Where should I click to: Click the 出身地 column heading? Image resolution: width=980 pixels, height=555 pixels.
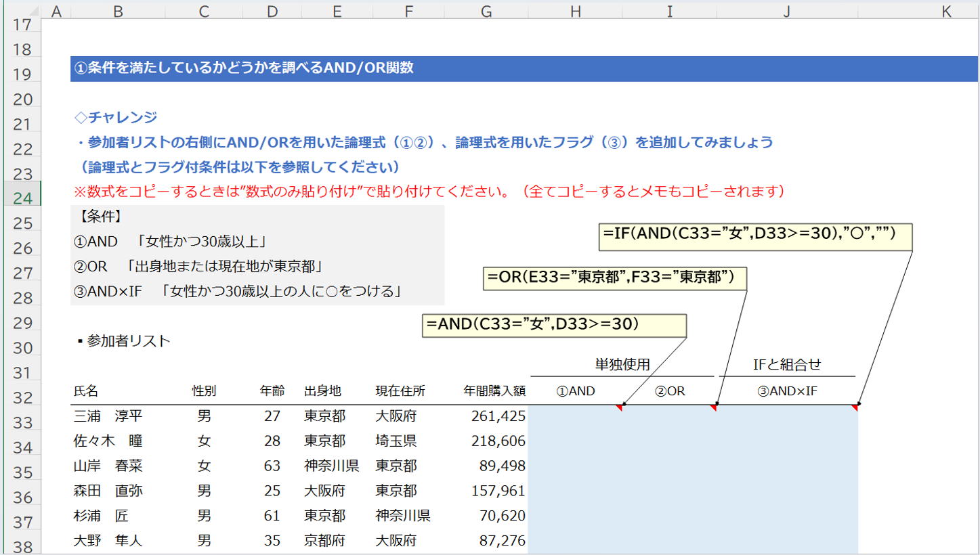(x=323, y=391)
